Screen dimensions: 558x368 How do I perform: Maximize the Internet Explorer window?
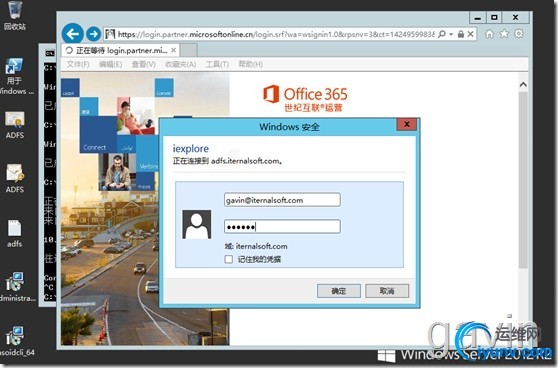click(x=494, y=17)
